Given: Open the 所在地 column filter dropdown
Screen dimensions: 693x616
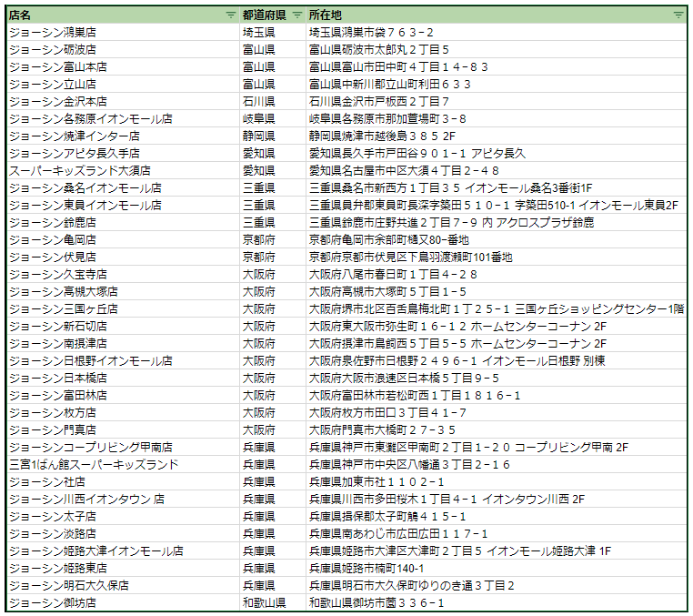Looking at the screenshot, I should tap(678, 15).
